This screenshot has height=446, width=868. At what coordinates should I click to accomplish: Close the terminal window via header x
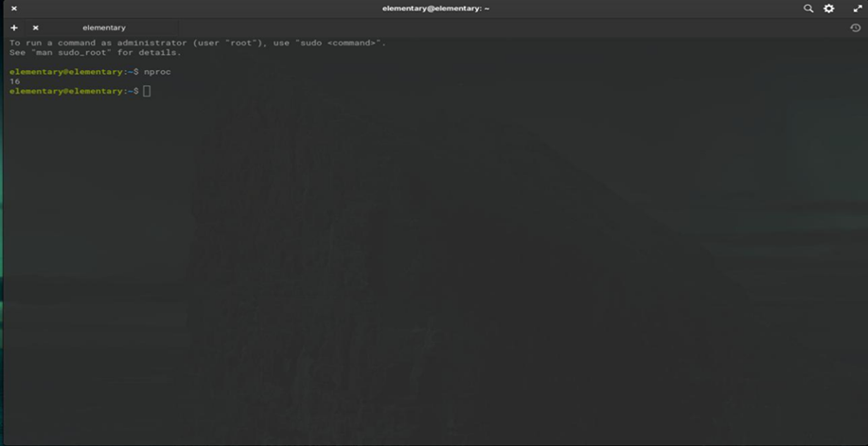click(13, 9)
